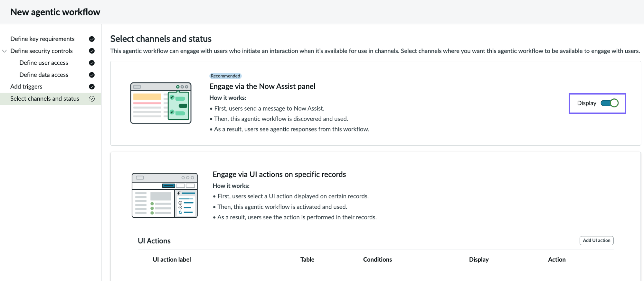Click 'As a result, users see agentic responses from this workflow.'
Image resolution: width=644 pixels, height=281 pixels.
292,129
